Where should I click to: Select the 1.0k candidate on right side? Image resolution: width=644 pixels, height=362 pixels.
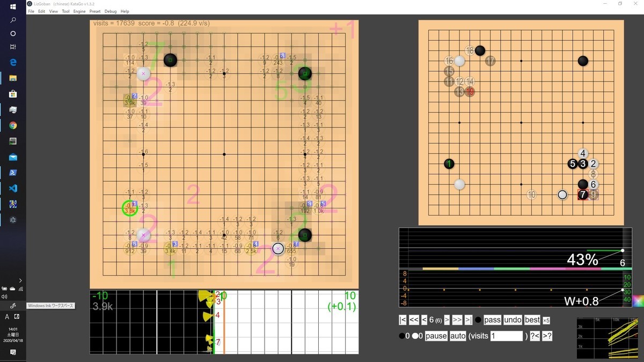point(318,208)
